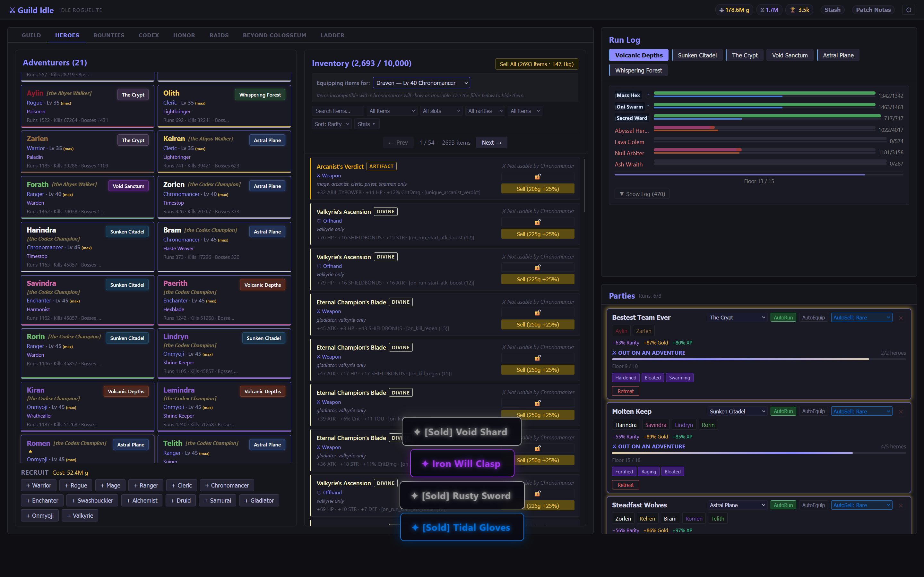
Task: Go to Next inventory page
Action: click(491, 142)
